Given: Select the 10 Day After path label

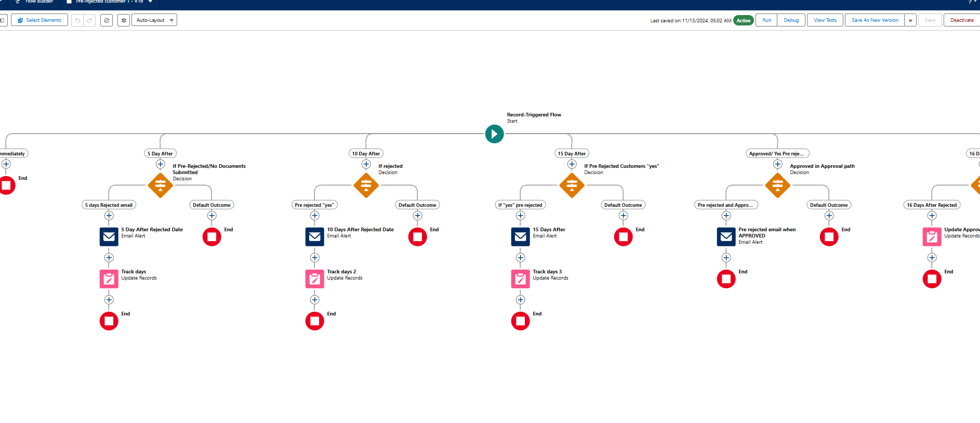Looking at the screenshot, I should coord(366,153).
